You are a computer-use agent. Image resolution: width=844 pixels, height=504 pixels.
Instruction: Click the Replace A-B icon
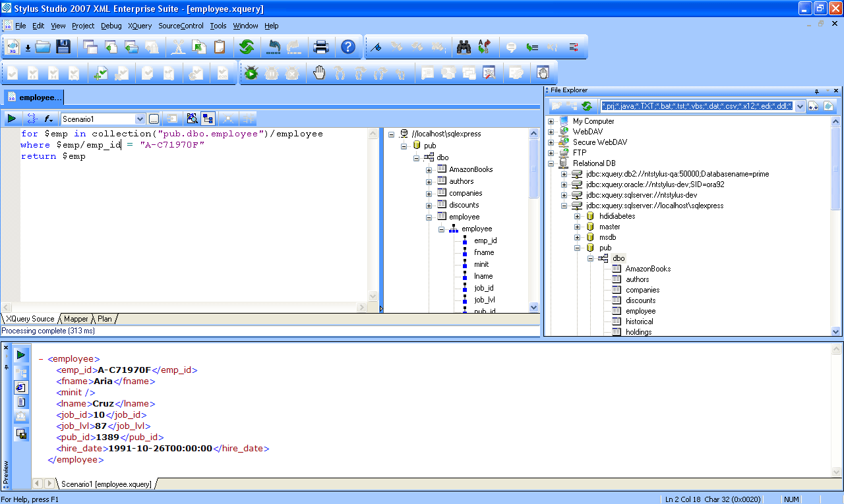pyautogui.click(x=485, y=47)
